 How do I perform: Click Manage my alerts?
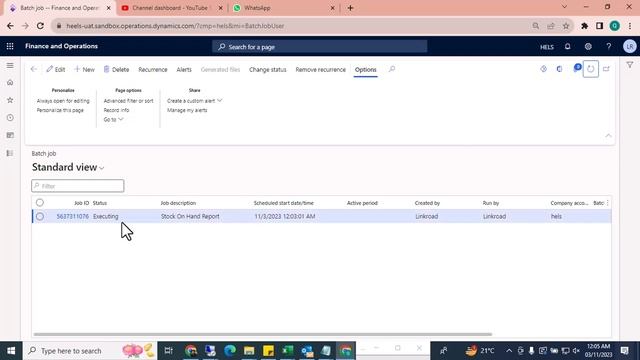[187, 110]
